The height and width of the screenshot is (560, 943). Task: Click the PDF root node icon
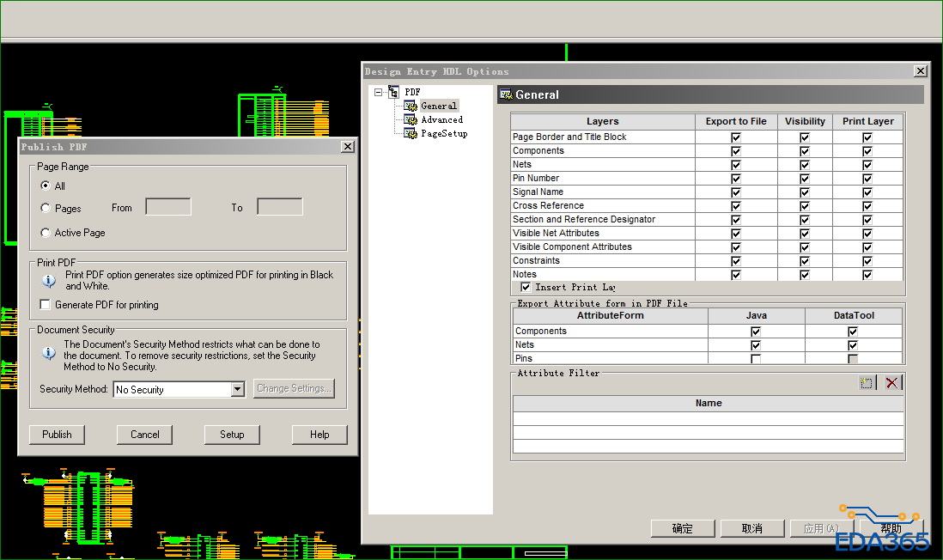(x=393, y=92)
